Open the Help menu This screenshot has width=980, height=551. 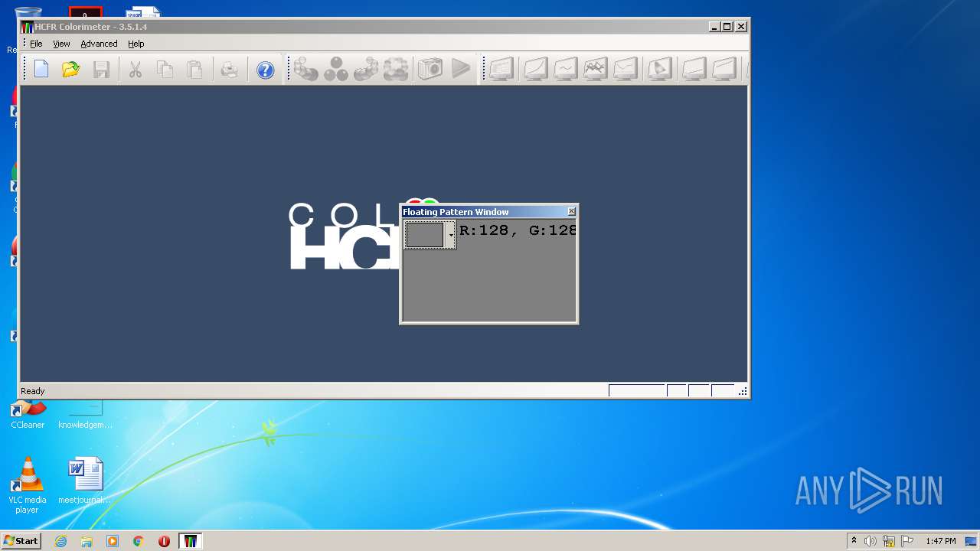click(136, 44)
